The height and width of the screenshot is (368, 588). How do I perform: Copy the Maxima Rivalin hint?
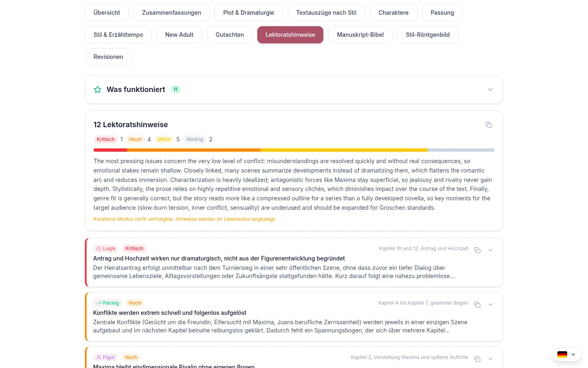(477, 359)
